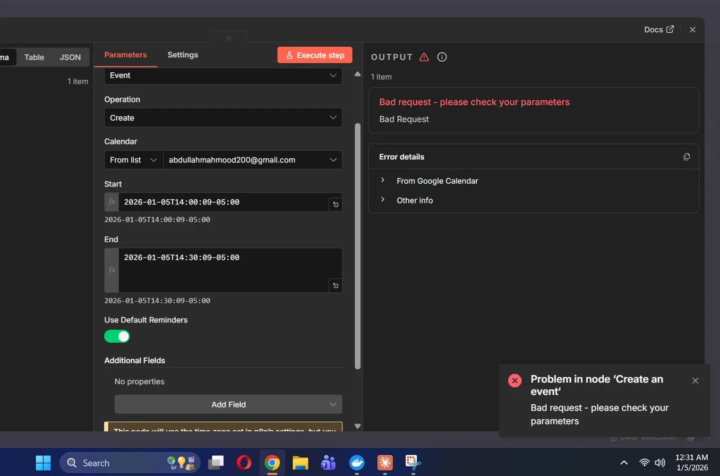The height and width of the screenshot is (476, 720).
Task: Open Docker Desktop from taskbar
Action: click(357, 463)
